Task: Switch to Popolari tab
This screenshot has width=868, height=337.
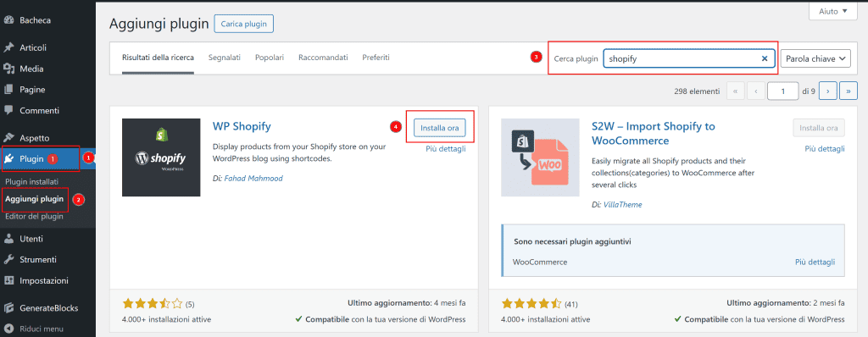Action: tap(270, 58)
